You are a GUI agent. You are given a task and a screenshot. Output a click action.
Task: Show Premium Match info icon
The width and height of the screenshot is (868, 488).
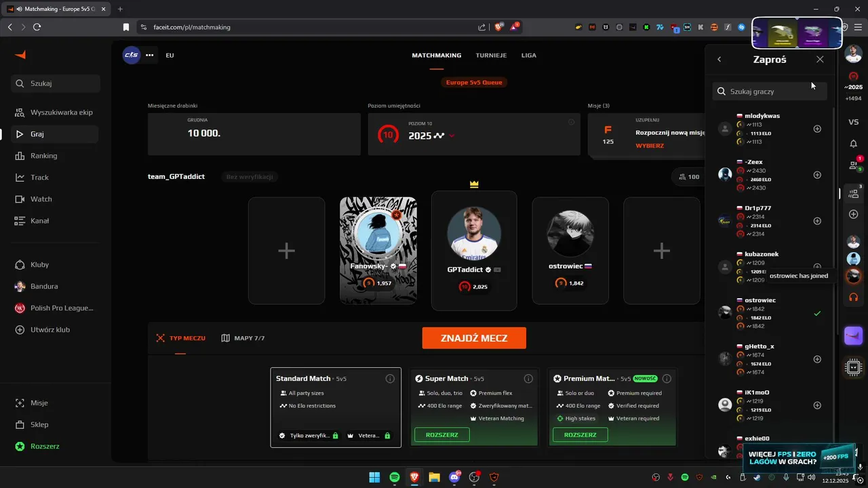tap(667, 379)
